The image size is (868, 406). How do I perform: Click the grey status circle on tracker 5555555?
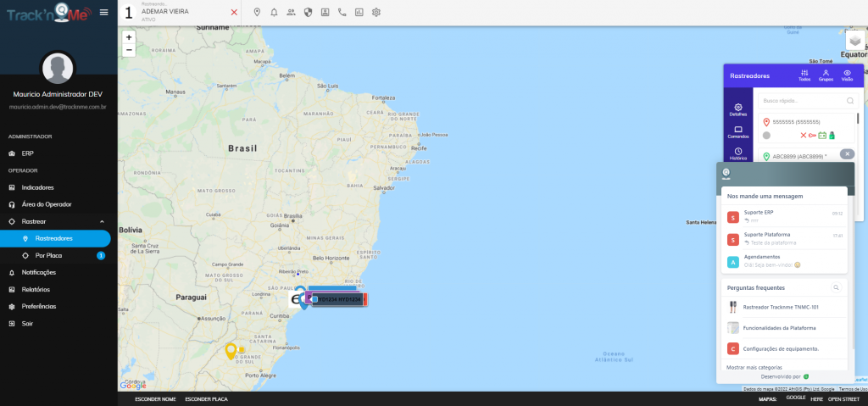(x=766, y=135)
